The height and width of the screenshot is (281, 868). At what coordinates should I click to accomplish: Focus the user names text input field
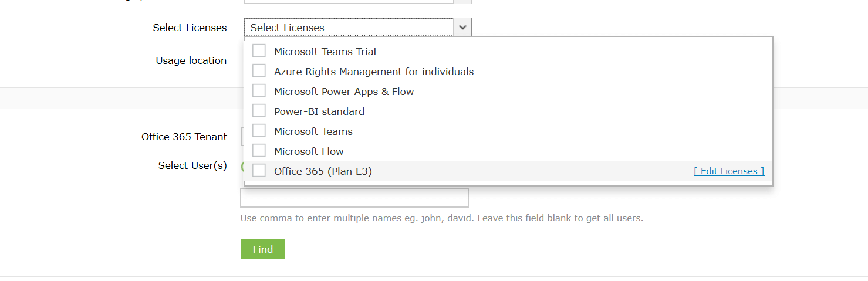354,198
